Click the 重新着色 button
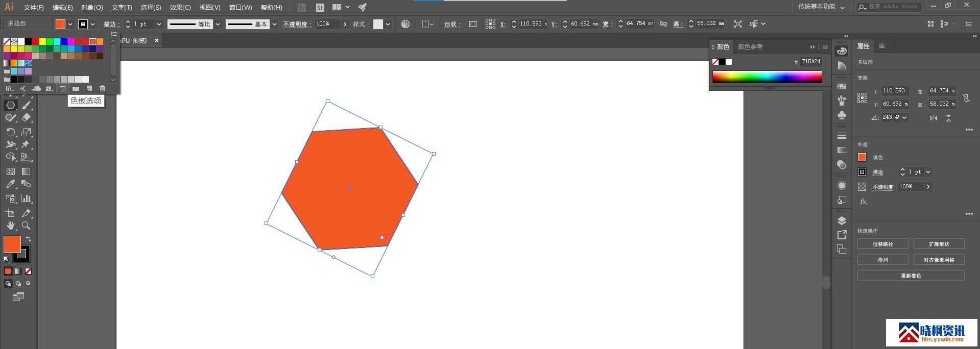The width and height of the screenshot is (980, 349). tap(911, 276)
